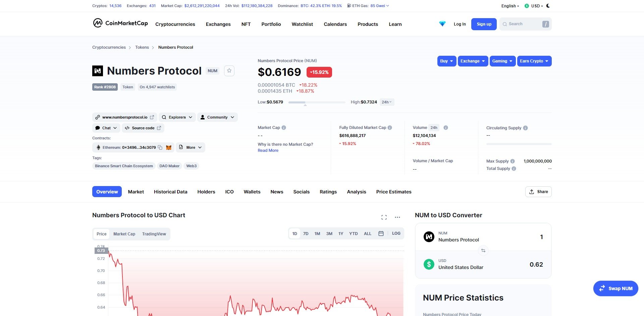This screenshot has width=644, height=316.
Task: Click circulating supply progress bar
Action: click(x=519, y=144)
